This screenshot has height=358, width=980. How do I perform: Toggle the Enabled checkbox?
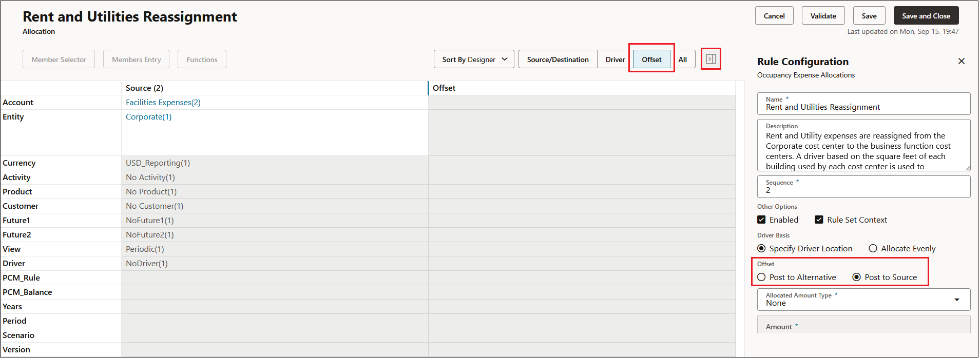pyautogui.click(x=761, y=220)
